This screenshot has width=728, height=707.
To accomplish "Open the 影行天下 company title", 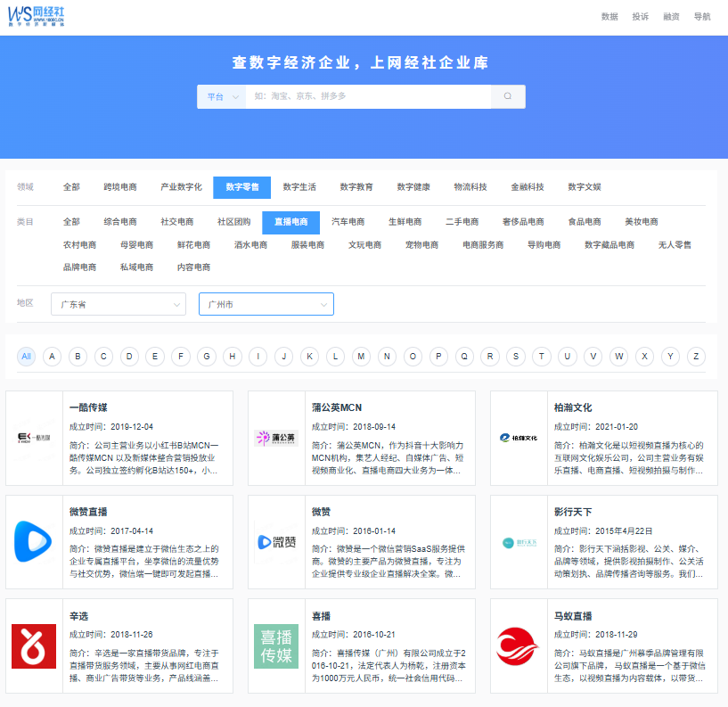I will coord(573,512).
